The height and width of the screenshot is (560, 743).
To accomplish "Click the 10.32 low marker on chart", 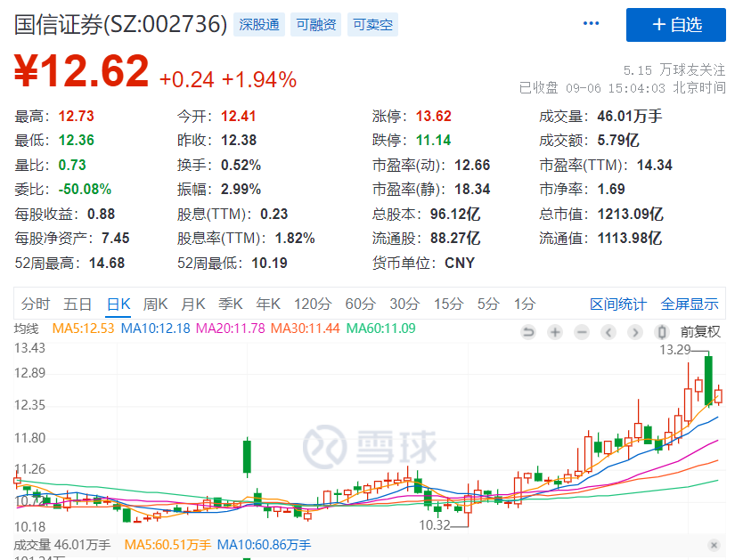I will 435,525.
